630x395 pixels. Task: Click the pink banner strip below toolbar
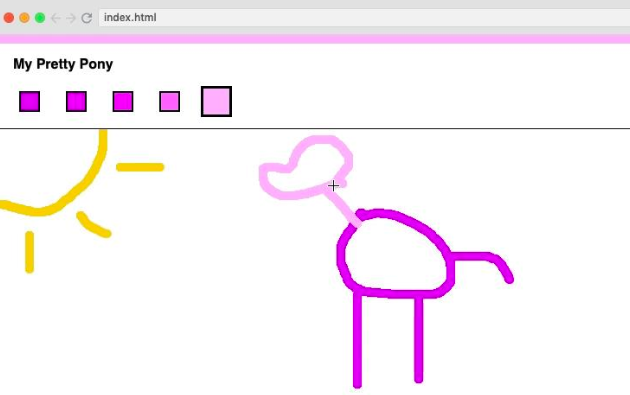click(x=315, y=39)
